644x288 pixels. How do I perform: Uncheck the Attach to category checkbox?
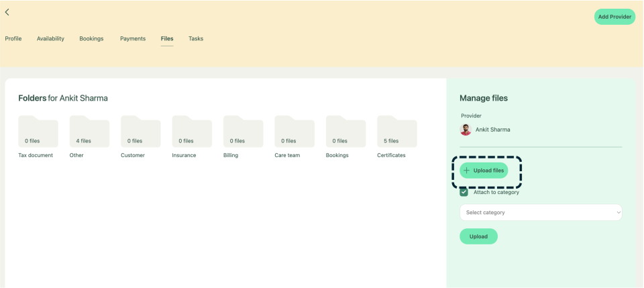[464, 192]
